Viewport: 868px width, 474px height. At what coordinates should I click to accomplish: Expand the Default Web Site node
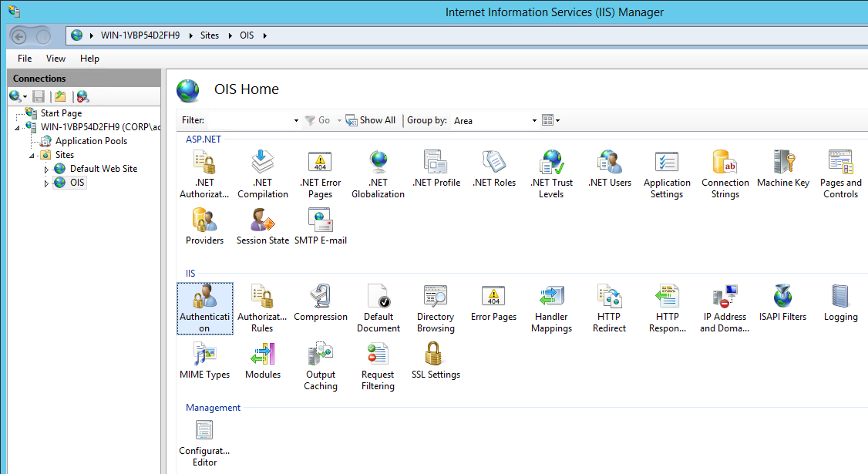pos(46,170)
